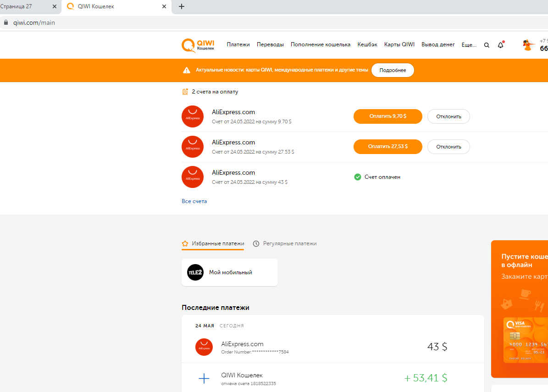Open the Кешбэк section
Viewport: 548px width, 392px height.
click(x=367, y=44)
